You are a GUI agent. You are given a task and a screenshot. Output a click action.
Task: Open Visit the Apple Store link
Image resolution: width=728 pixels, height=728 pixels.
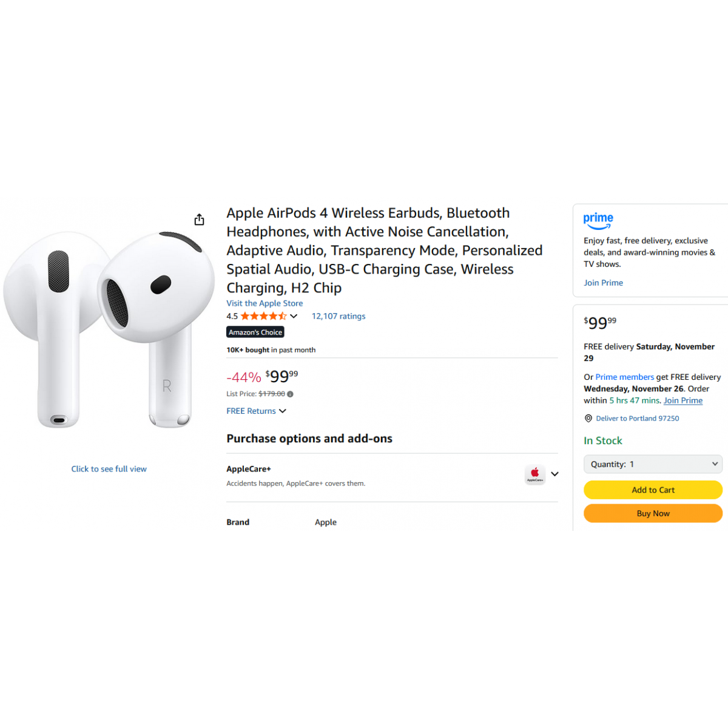tap(265, 303)
